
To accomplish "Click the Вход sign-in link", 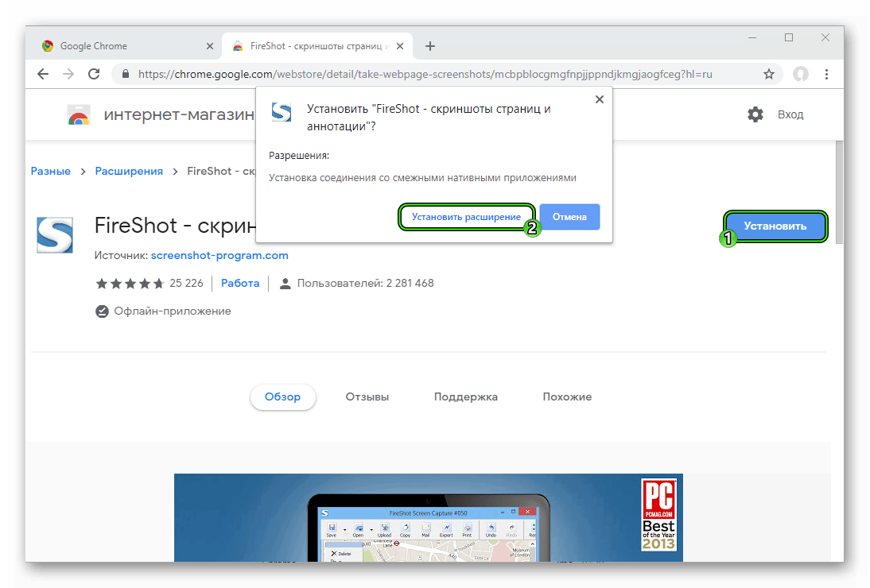I will (790, 114).
